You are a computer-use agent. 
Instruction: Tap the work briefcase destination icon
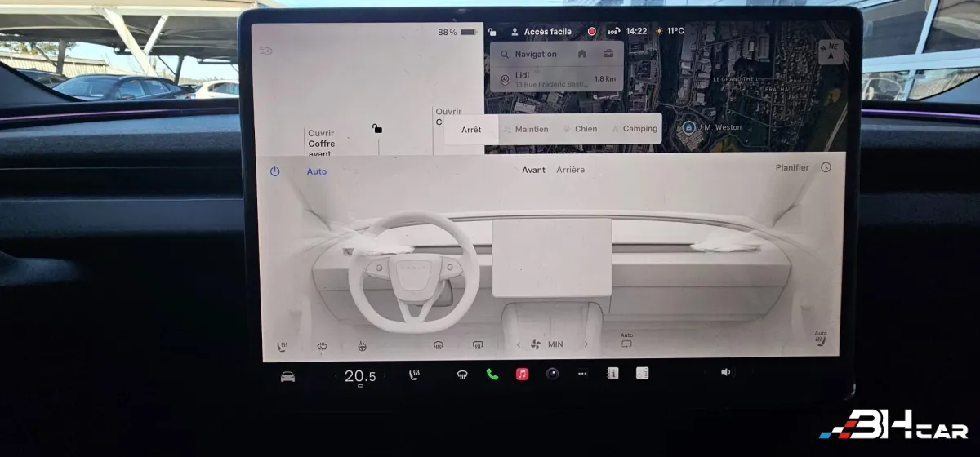click(608, 55)
